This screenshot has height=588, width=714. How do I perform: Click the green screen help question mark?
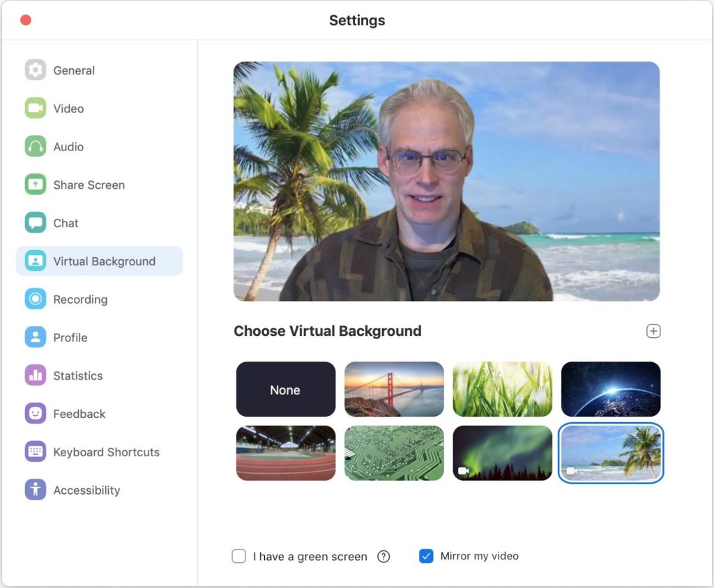coord(383,557)
